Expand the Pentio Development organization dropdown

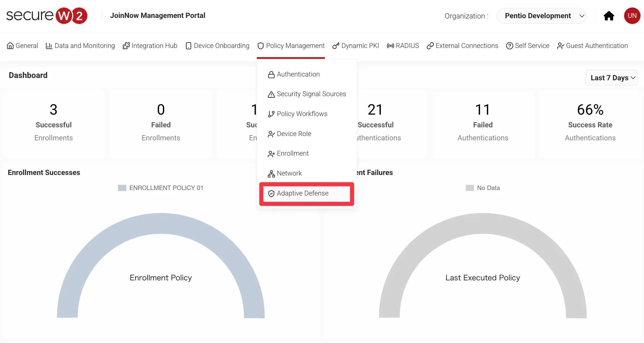541,16
